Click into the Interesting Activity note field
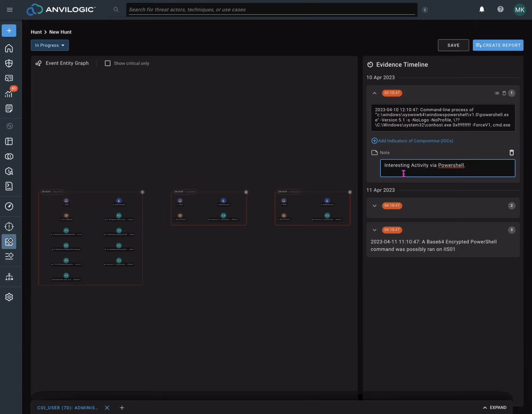 pyautogui.click(x=447, y=168)
